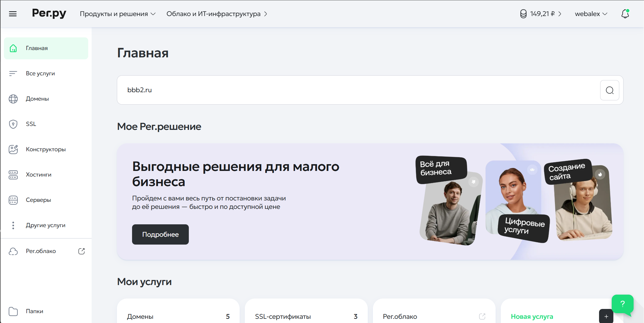
Task: Click the Рег.ру logo
Action: [x=49, y=13]
